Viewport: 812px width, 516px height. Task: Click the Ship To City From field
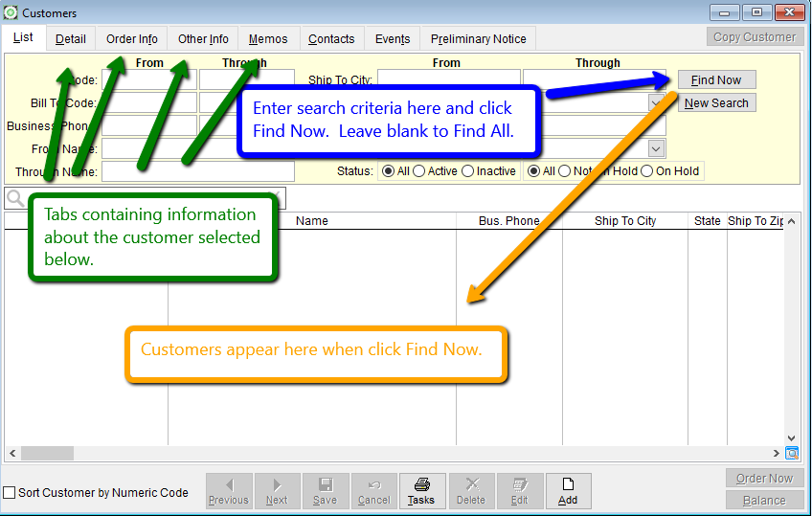448,79
